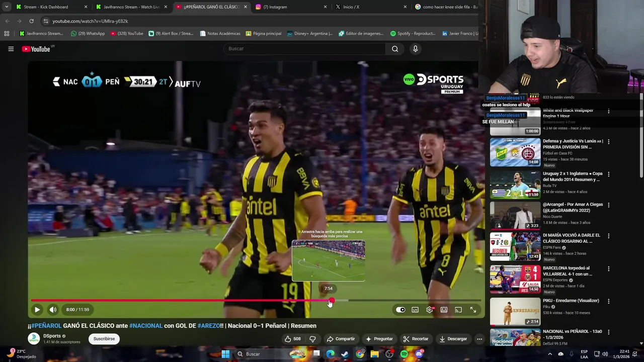
Task: Go back to the previous page
Action: click(x=7, y=21)
